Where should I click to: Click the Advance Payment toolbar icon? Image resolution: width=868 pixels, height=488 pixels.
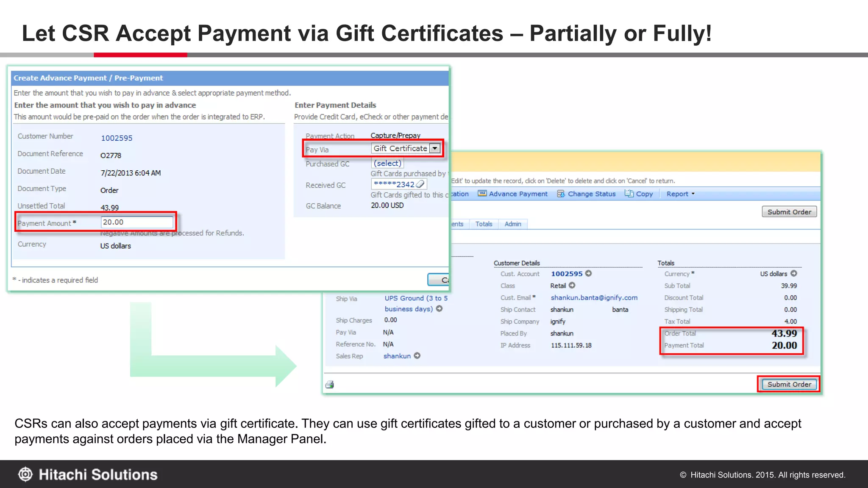(482, 194)
